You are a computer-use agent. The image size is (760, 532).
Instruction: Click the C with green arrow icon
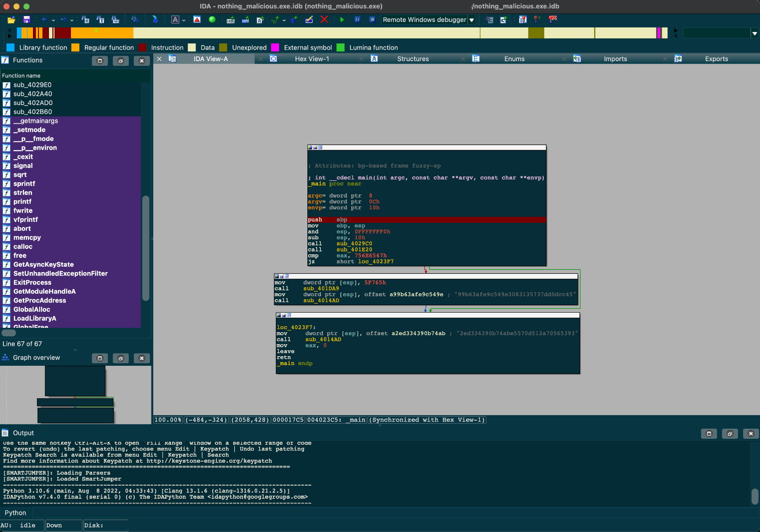(504, 20)
